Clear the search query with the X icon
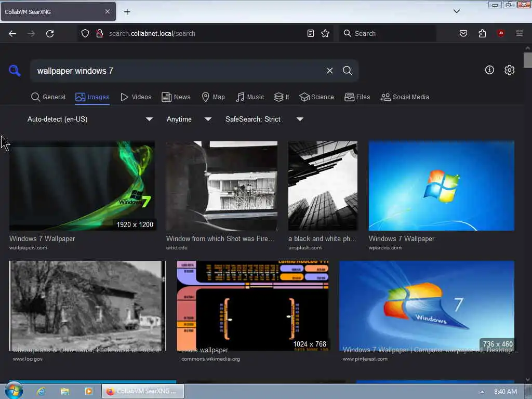The height and width of the screenshot is (399, 532). (x=329, y=71)
